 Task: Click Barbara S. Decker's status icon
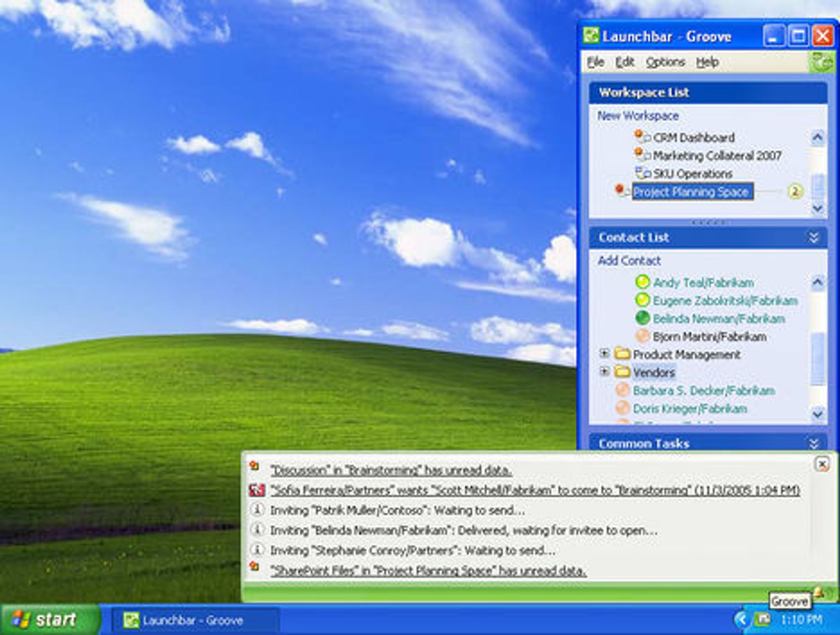[x=622, y=390]
